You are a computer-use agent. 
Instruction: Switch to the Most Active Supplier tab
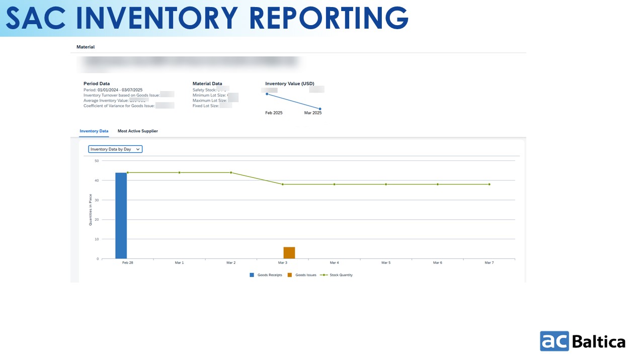coord(137,131)
